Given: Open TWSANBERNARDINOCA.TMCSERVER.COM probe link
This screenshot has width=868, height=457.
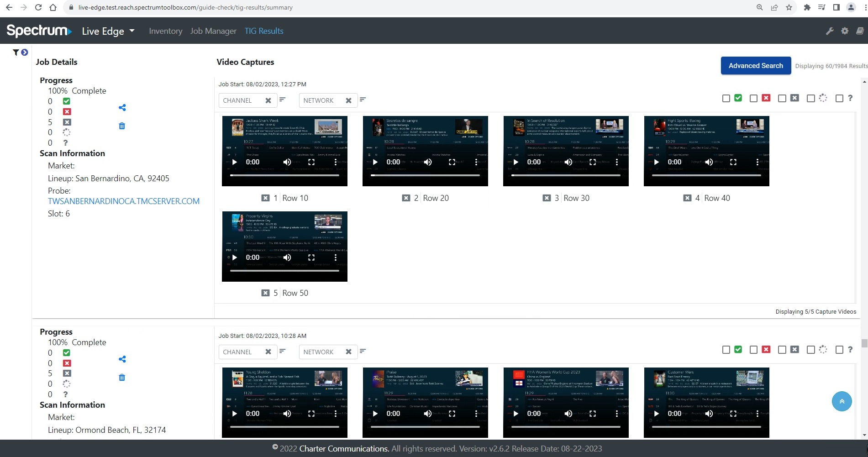Looking at the screenshot, I should point(124,201).
